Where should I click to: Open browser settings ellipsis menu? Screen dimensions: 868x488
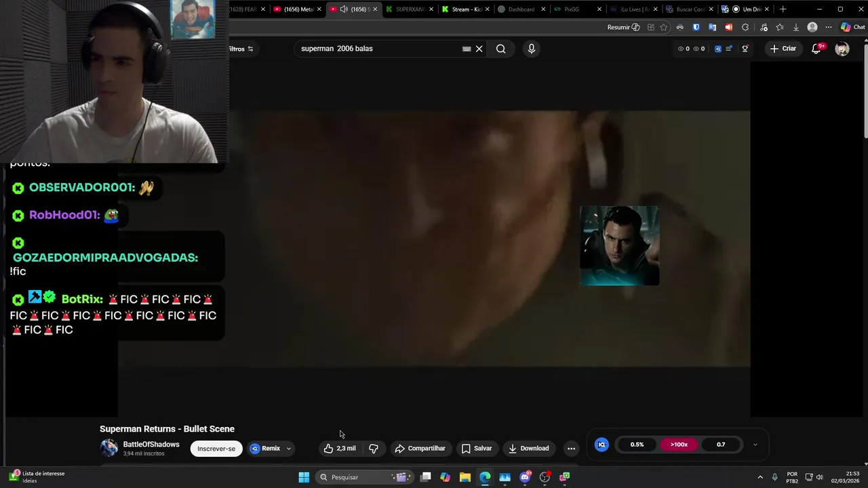(x=829, y=27)
